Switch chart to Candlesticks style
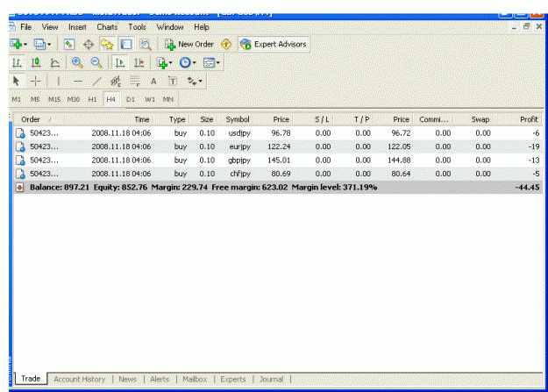The width and height of the screenshot is (548, 392). coord(36,62)
